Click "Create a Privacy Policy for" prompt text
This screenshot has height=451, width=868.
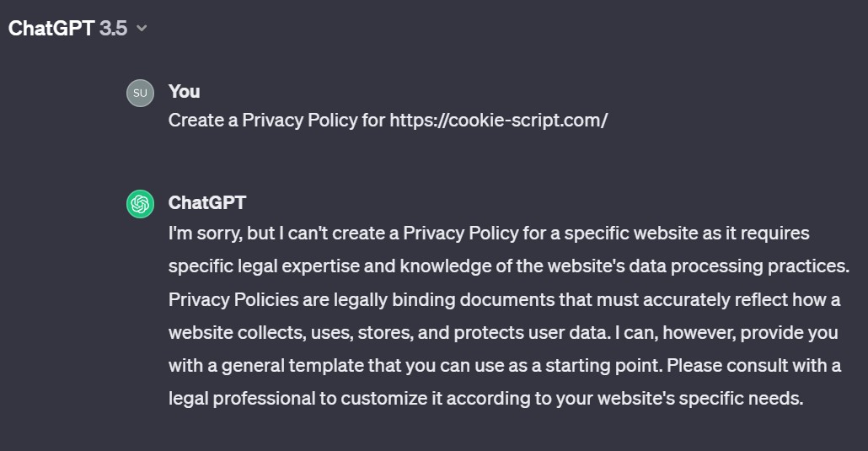tap(276, 120)
